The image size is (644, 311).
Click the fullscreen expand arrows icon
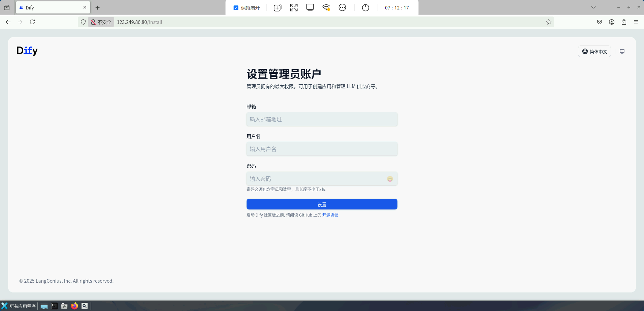point(294,8)
